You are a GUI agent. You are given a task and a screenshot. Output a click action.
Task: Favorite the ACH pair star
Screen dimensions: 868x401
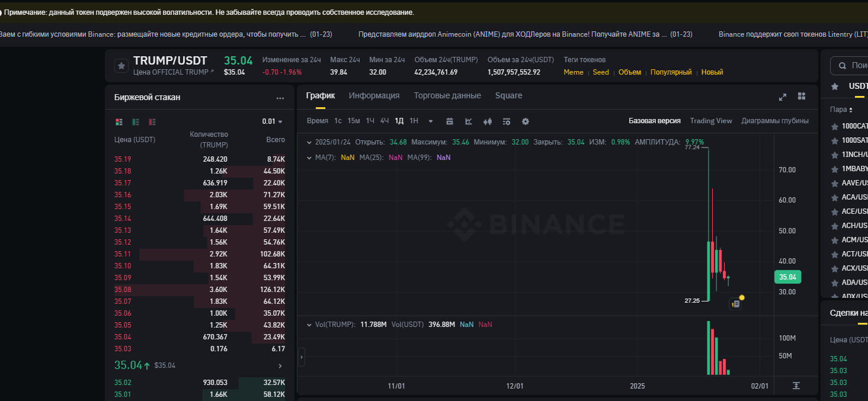point(835,226)
